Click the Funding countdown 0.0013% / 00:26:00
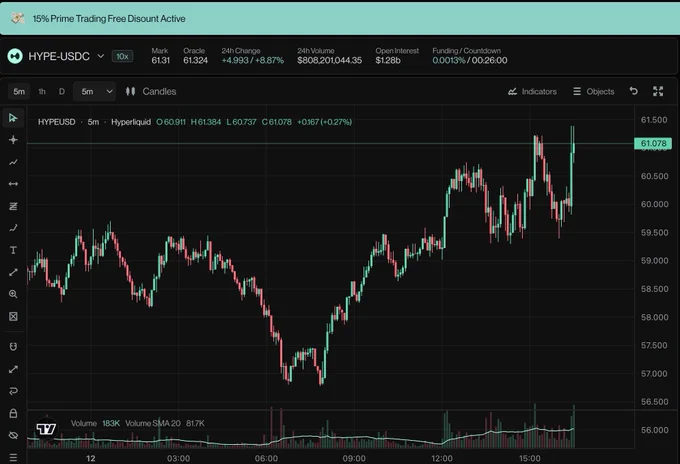 pyautogui.click(x=470, y=60)
